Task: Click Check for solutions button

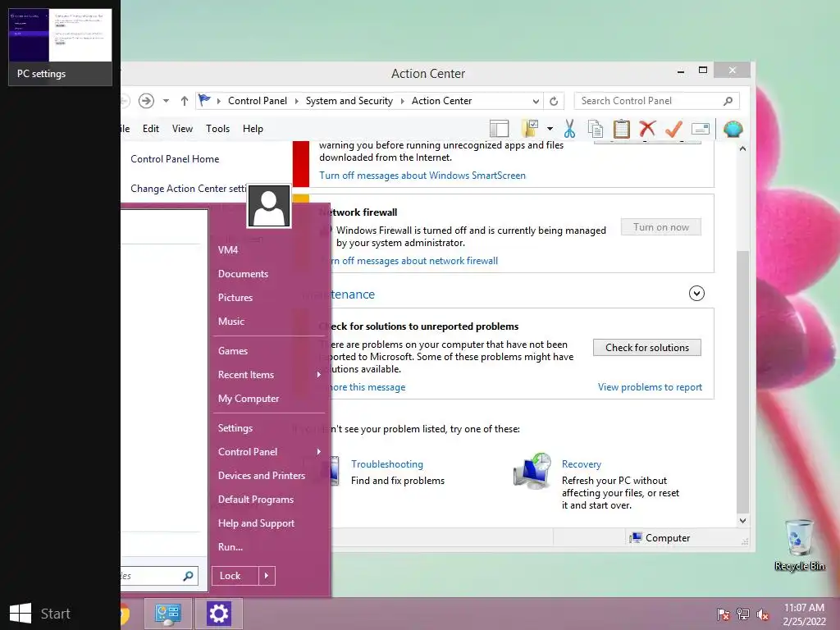Action: [x=647, y=348]
